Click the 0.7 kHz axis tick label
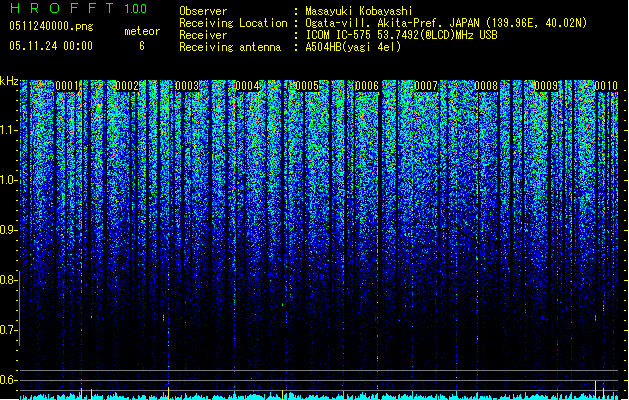629x400 pixels. pos(8,330)
